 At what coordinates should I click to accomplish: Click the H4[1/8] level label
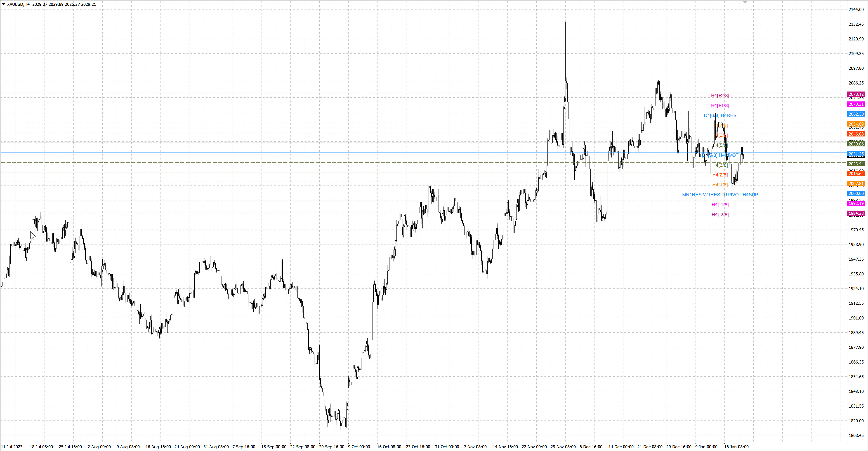720,185
